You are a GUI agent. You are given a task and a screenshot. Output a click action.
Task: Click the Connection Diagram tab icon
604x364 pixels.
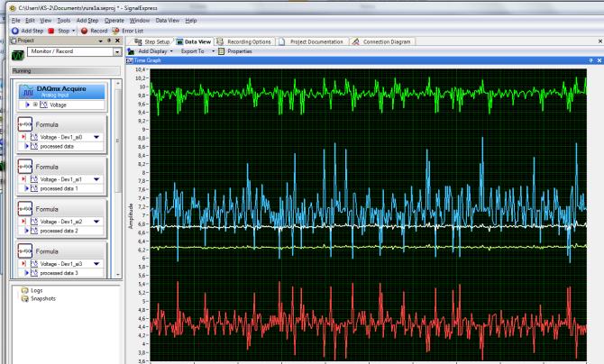pyautogui.click(x=355, y=41)
